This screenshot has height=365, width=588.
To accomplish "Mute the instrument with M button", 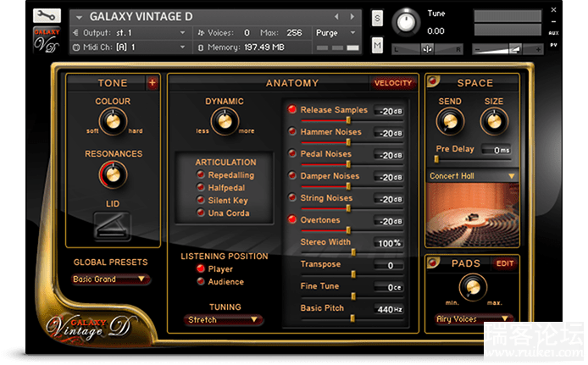I will tap(377, 46).
